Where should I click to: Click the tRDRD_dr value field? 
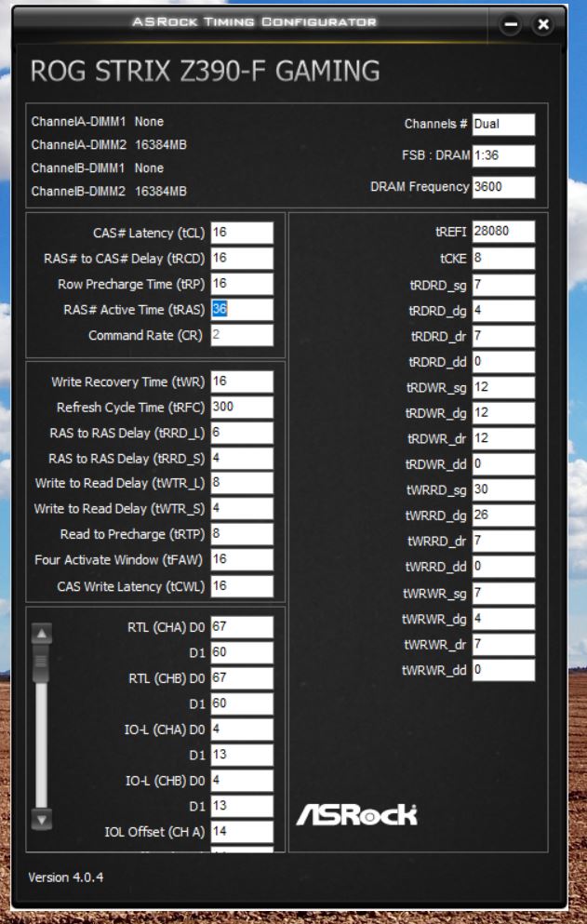point(503,336)
